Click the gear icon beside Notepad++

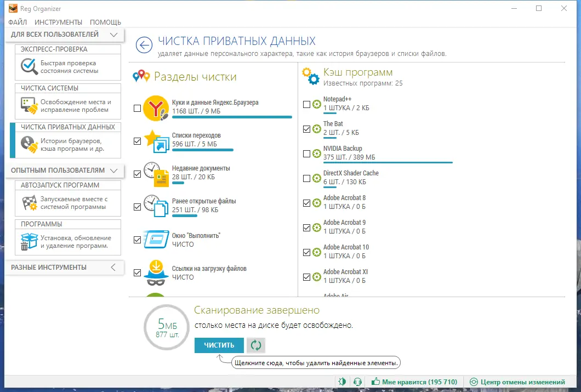(316, 104)
